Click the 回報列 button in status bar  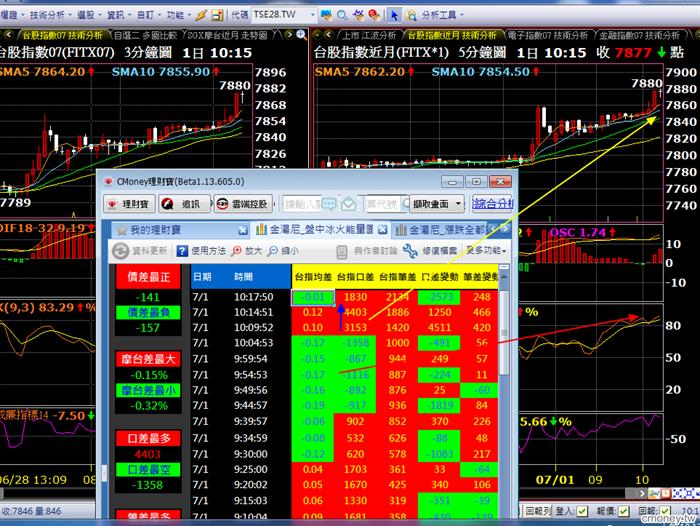click(x=538, y=510)
